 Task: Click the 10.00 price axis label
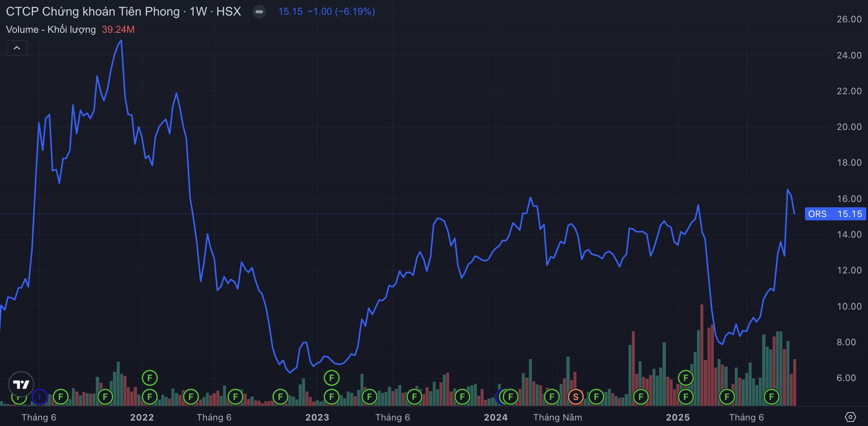pyautogui.click(x=849, y=307)
